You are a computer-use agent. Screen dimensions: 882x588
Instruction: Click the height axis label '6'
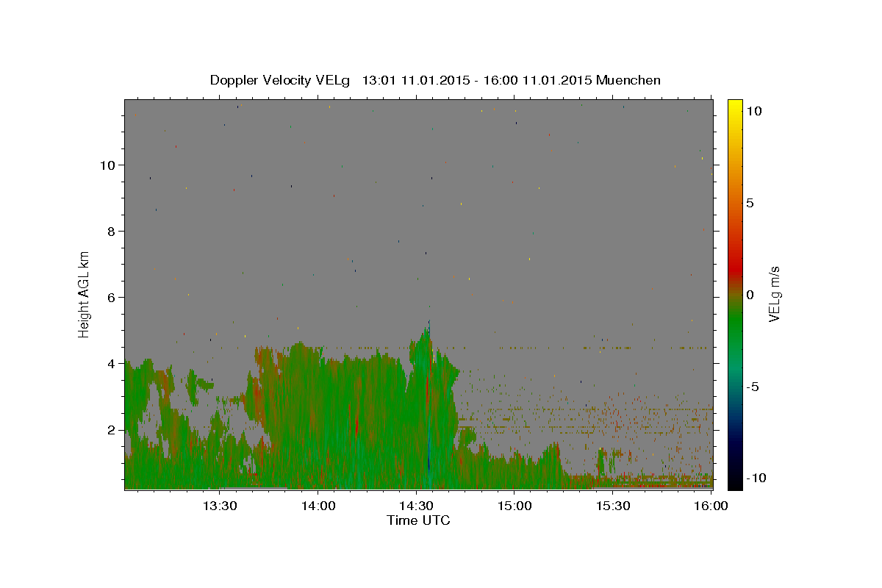tap(112, 297)
